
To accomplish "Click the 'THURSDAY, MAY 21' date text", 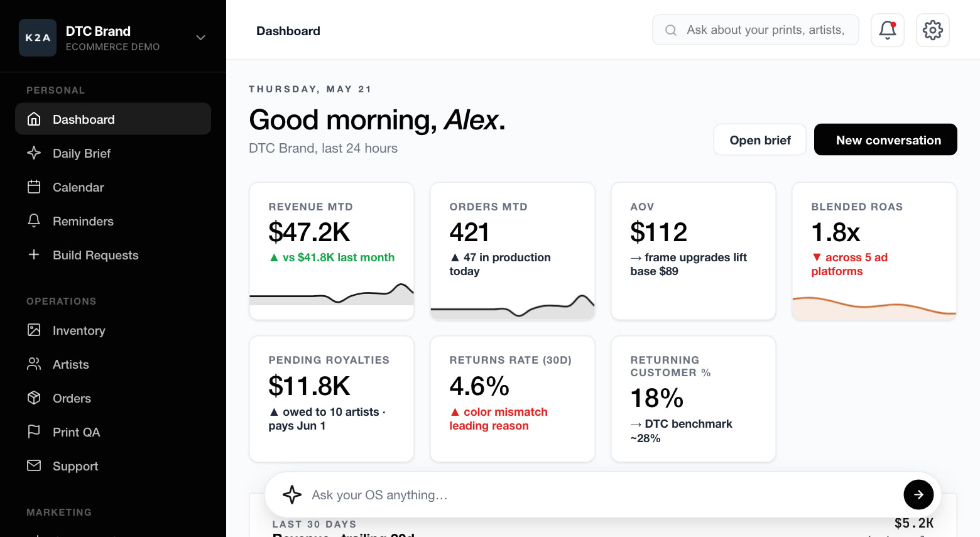I will 310,89.
